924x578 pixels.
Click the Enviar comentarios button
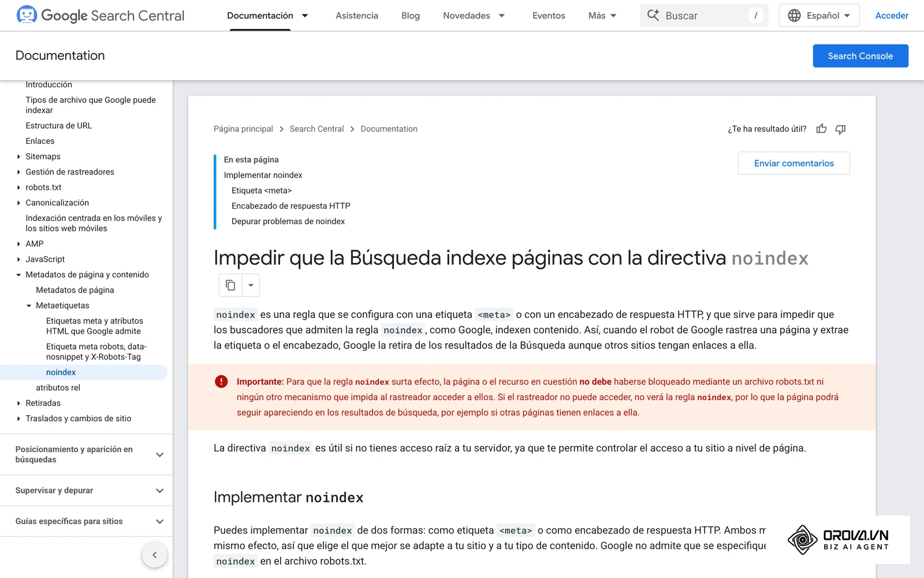coord(794,164)
